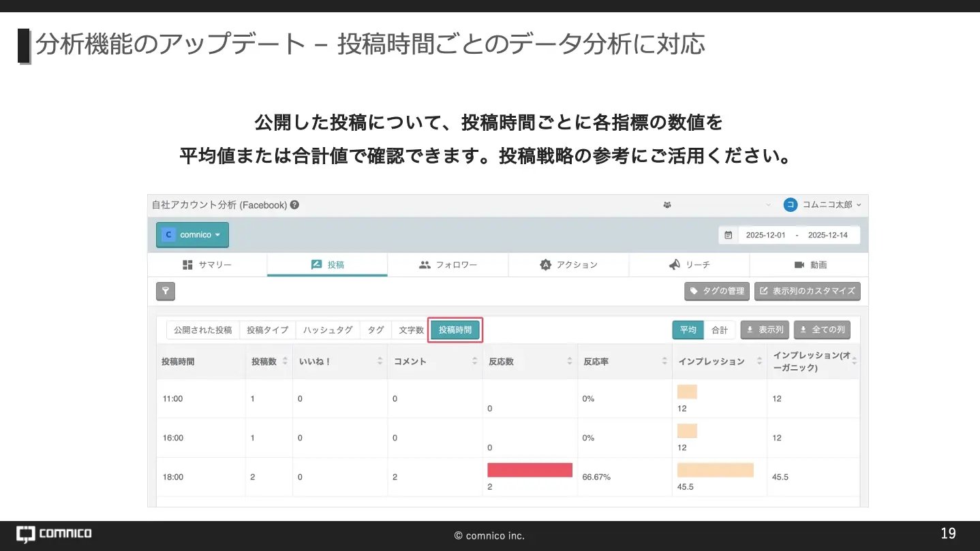Select the 2025-12-14 end date field
This screenshot has height=551, width=980.
click(x=827, y=235)
